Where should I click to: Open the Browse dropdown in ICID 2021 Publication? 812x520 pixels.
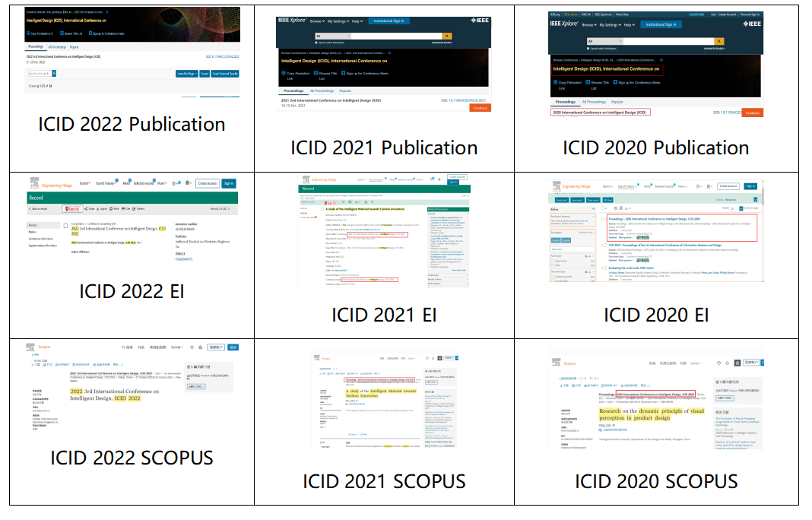tap(317, 21)
